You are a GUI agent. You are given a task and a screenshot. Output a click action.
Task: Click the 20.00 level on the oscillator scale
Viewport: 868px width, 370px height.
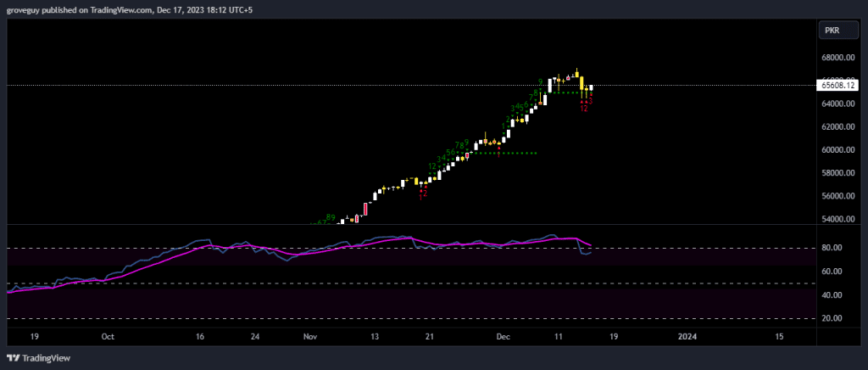[x=833, y=318]
